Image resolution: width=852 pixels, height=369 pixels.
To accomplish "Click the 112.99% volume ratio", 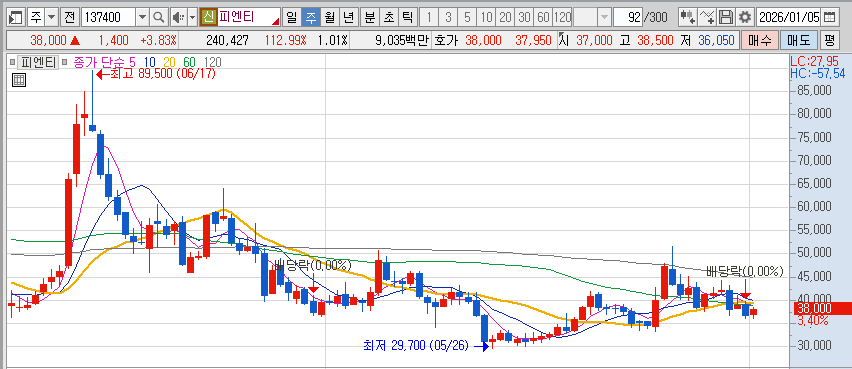I will click(x=286, y=41).
